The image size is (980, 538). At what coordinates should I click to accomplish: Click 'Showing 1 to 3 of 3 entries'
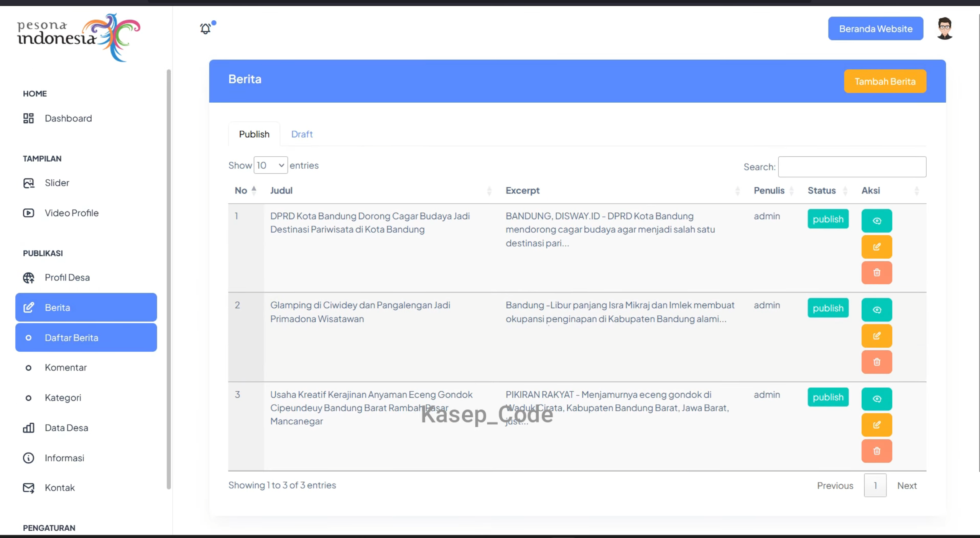282,485
